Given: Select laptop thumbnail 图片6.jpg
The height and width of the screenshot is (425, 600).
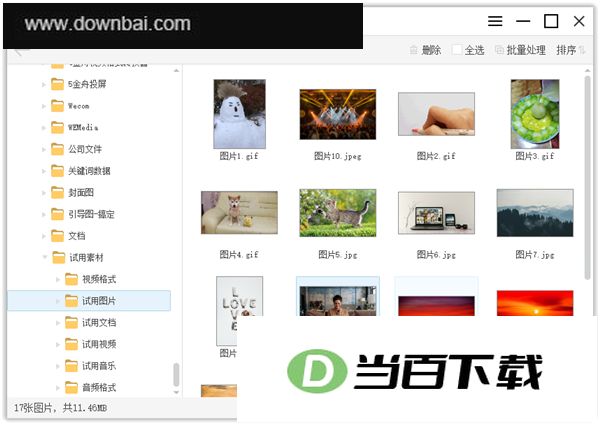Looking at the screenshot, I should point(436,212).
